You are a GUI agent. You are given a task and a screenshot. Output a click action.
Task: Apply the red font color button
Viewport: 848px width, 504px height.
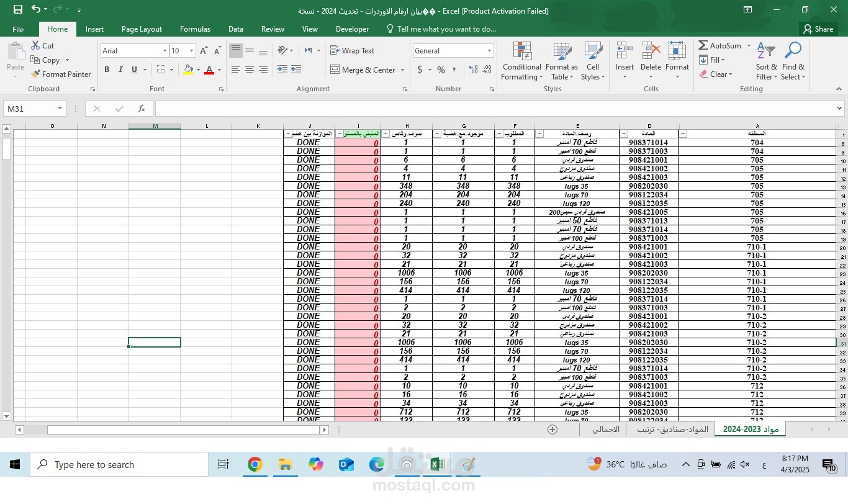coord(209,70)
